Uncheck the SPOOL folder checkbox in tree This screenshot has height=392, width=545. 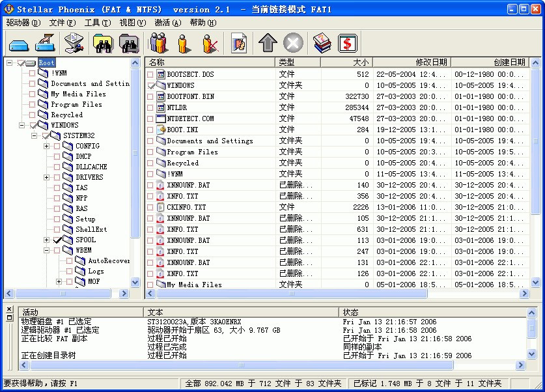tap(58, 240)
